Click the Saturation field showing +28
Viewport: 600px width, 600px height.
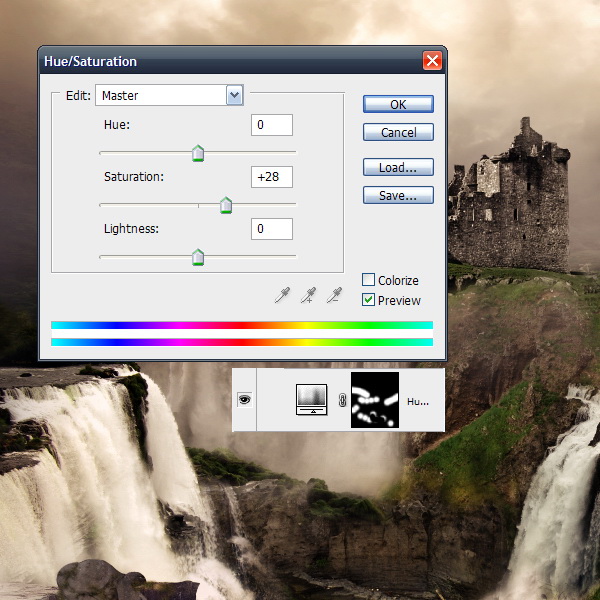coord(272,177)
